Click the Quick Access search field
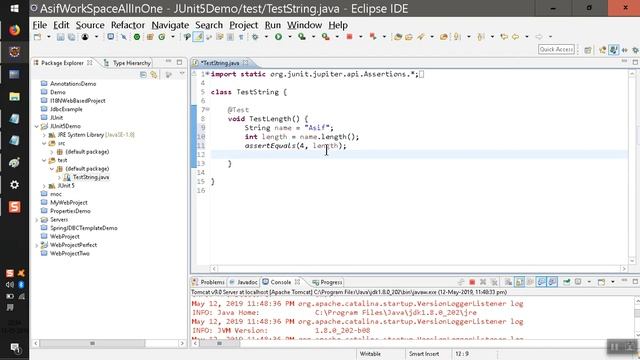The height and width of the screenshot is (360, 640). pyautogui.click(x=556, y=49)
